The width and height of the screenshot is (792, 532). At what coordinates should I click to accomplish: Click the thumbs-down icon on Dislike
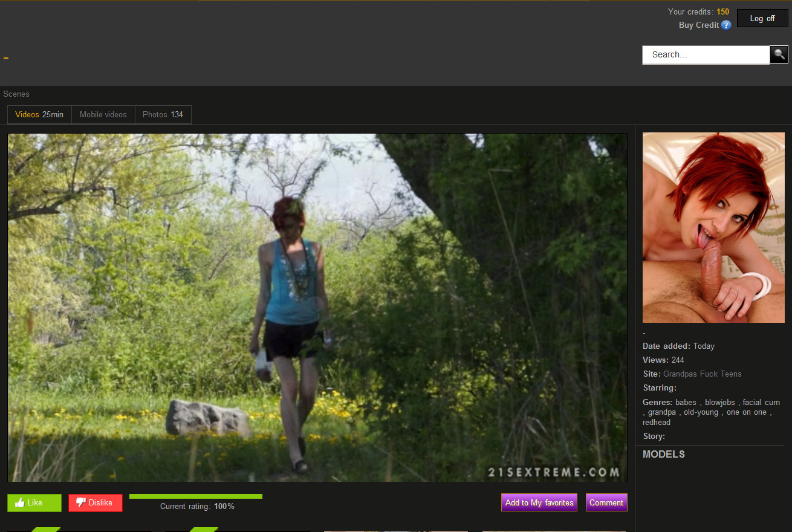pyautogui.click(x=80, y=502)
